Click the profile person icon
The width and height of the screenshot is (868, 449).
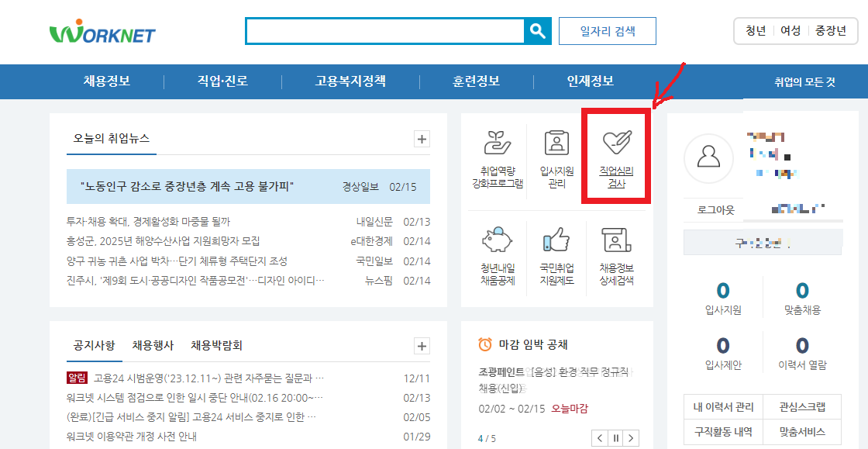pos(708,158)
